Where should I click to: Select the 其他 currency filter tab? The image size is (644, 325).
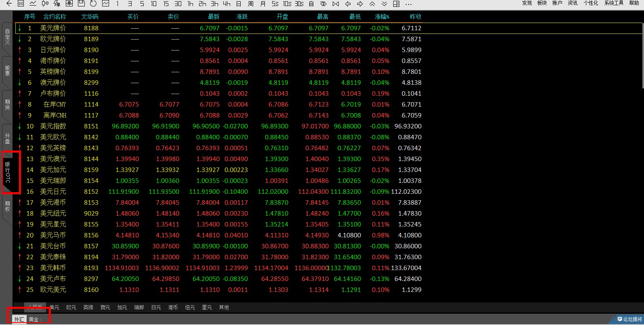tap(224, 308)
